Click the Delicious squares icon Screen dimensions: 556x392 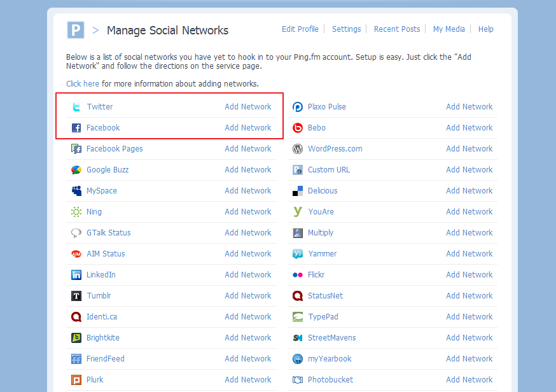click(x=298, y=190)
